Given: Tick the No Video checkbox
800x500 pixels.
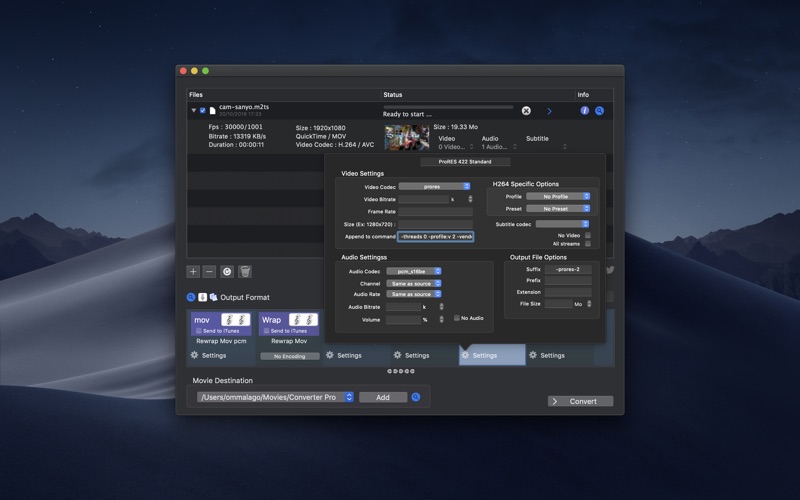Looking at the screenshot, I should (588, 235).
